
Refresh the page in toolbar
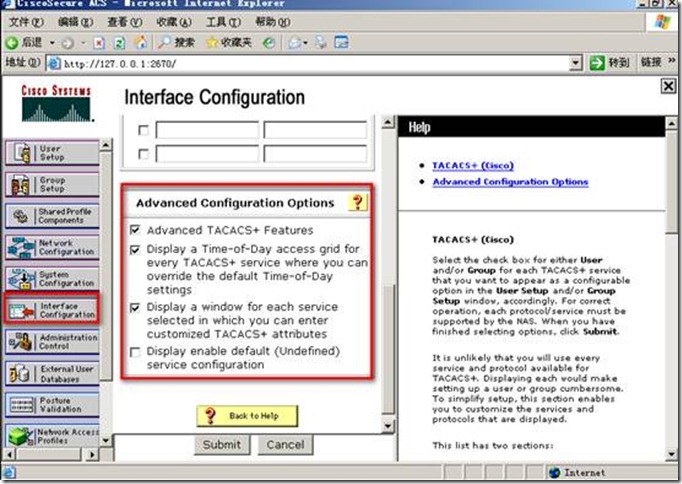coord(120,43)
